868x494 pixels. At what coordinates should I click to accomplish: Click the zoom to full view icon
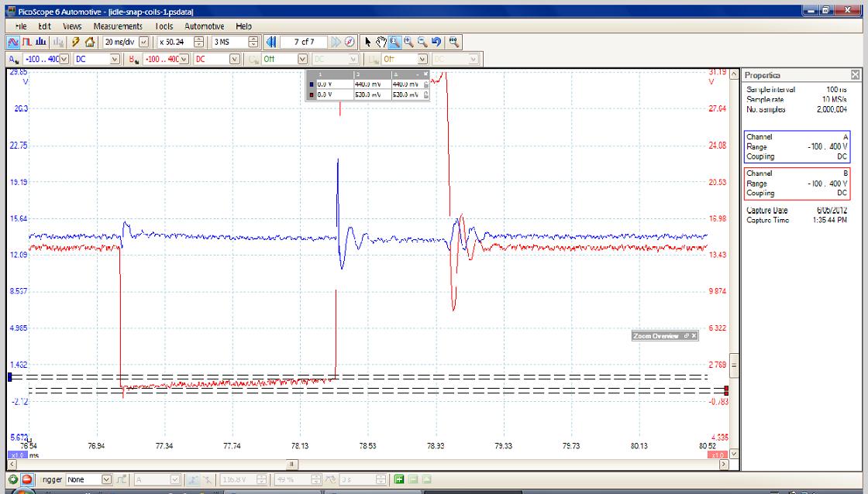click(454, 42)
